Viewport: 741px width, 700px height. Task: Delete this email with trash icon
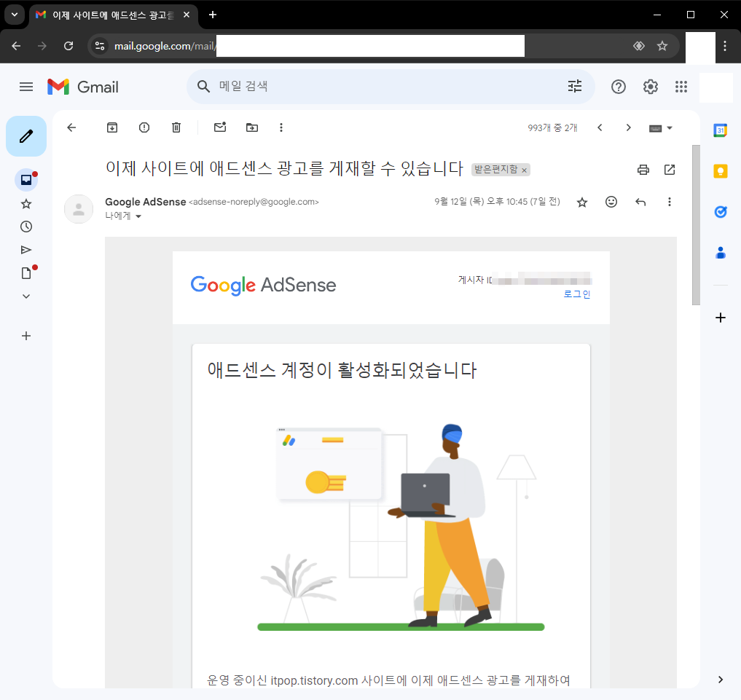pyautogui.click(x=176, y=127)
